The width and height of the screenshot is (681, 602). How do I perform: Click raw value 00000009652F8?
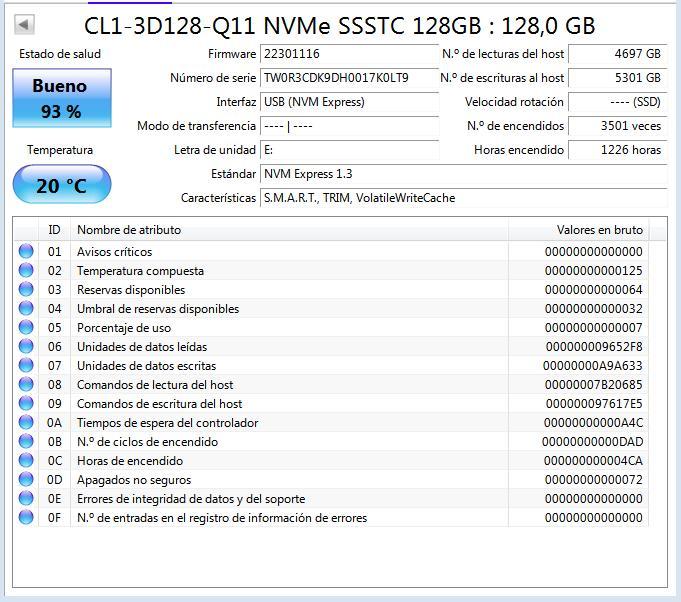(594, 347)
